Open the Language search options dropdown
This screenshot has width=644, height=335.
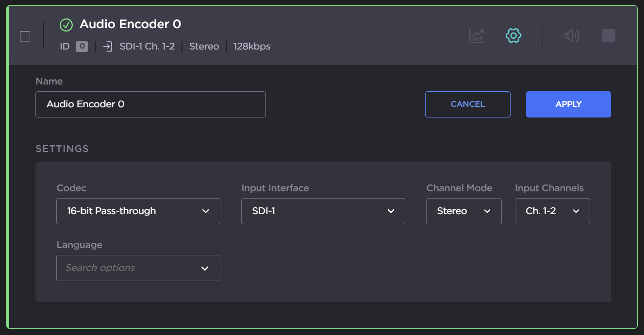tap(138, 268)
